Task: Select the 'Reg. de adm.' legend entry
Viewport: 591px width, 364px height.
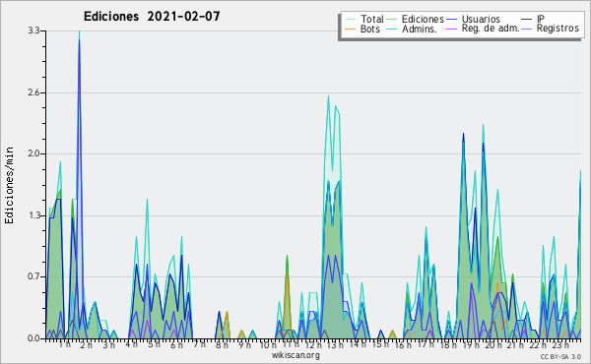Action: [x=491, y=29]
